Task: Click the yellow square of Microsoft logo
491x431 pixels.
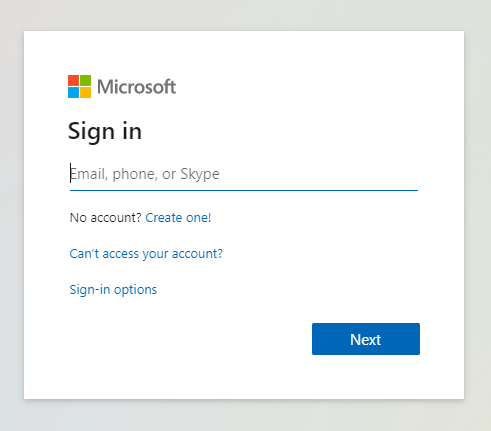Action: (85, 92)
